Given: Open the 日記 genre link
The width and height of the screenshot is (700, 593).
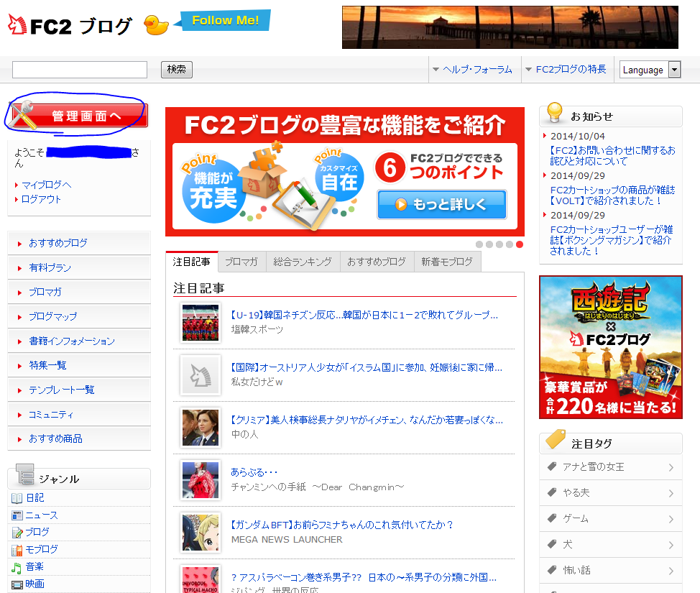Looking at the screenshot, I should point(34,498).
